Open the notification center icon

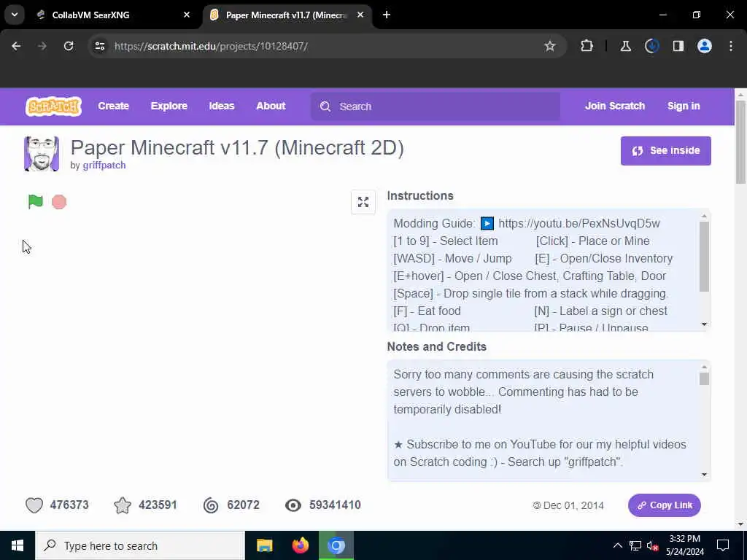point(723,545)
